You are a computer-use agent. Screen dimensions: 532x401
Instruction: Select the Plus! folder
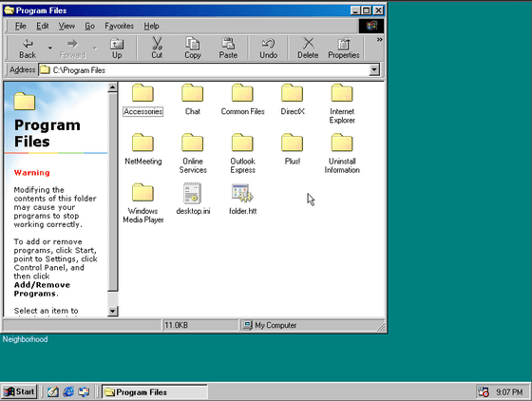tap(293, 149)
